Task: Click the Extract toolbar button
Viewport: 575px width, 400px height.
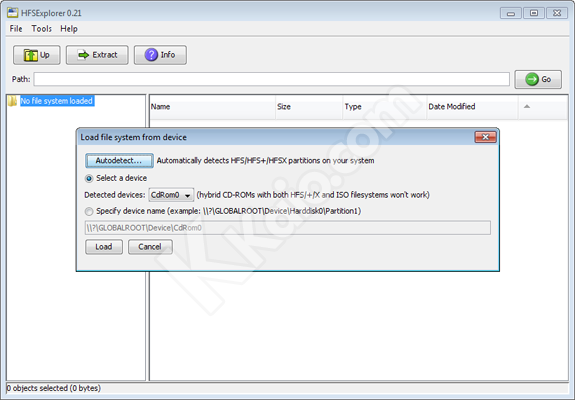Action: (x=97, y=55)
